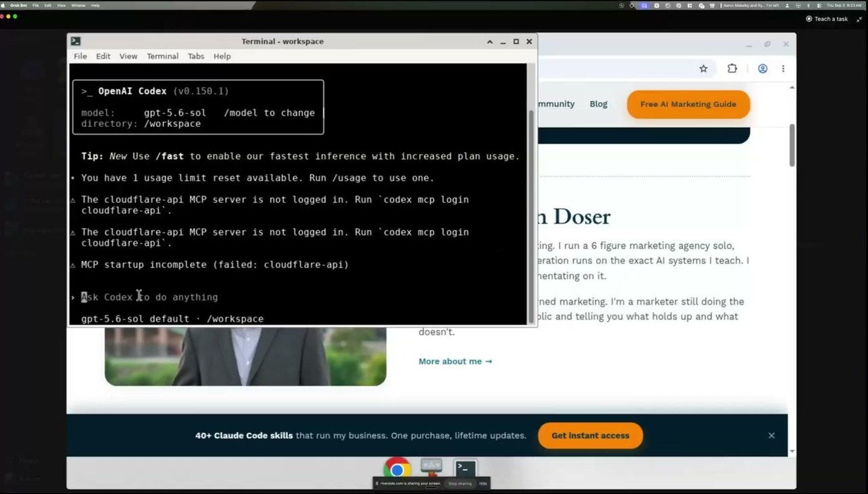This screenshot has height=494, width=868.
Task: Minimize the Terminal workspace window
Action: 503,41
